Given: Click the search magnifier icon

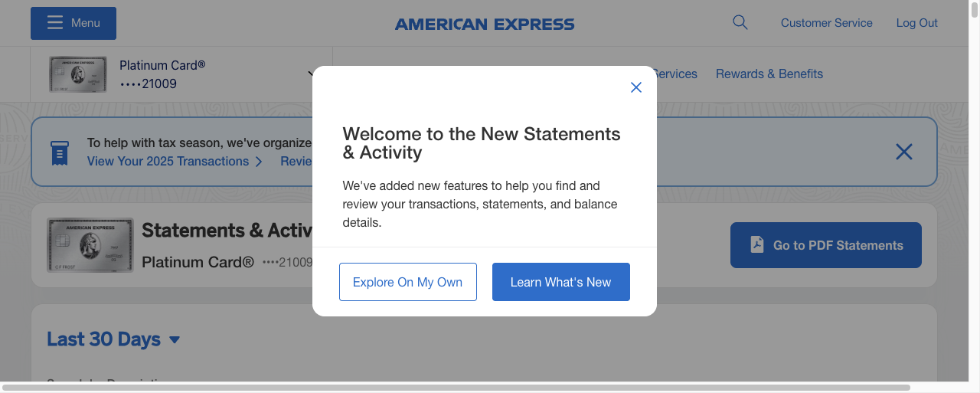Looking at the screenshot, I should (740, 23).
